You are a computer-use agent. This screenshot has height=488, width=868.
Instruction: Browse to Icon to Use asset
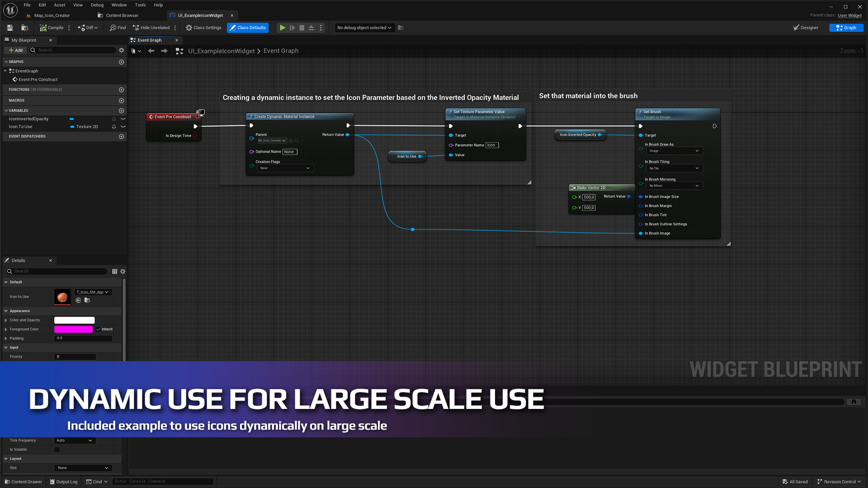[x=87, y=300]
